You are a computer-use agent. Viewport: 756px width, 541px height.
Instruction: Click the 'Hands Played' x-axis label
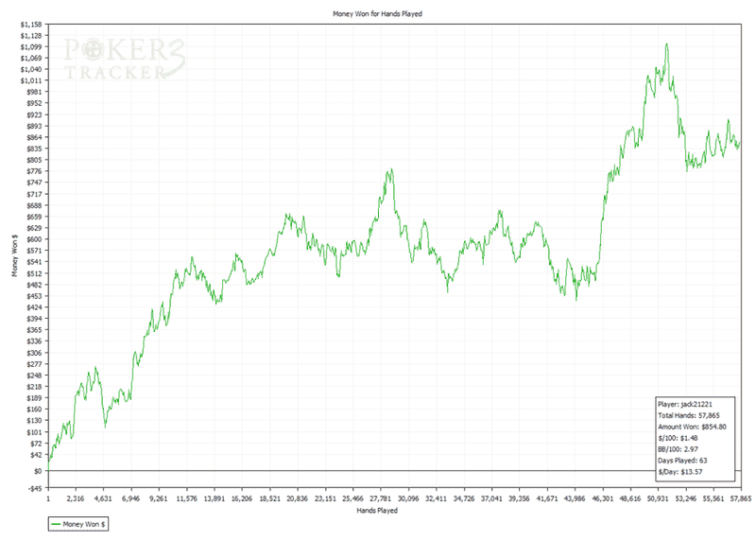[377, 510]
